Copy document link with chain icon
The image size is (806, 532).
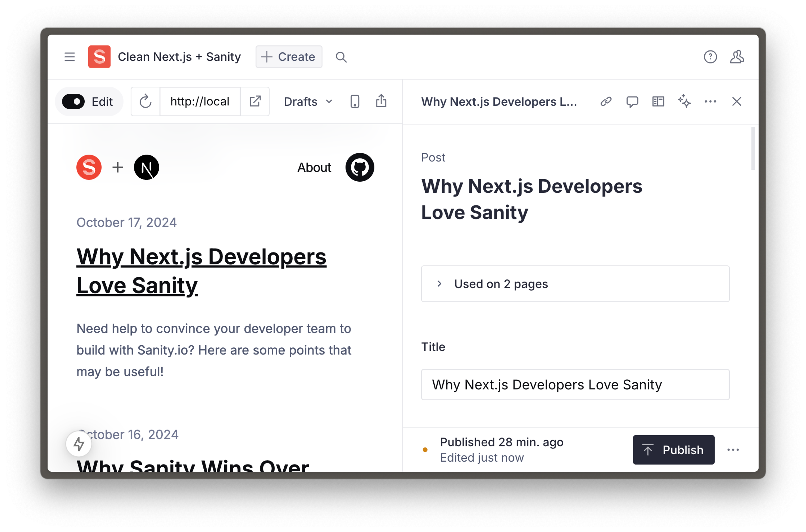coord(606,101)
